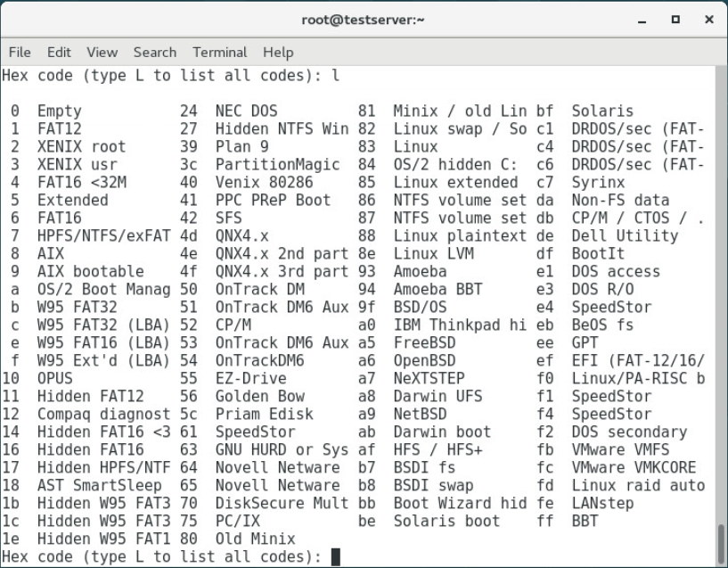Click the 'XENIX root' entry
The image size is (728, 568).
pyautogui.click(x=82, y=147)
